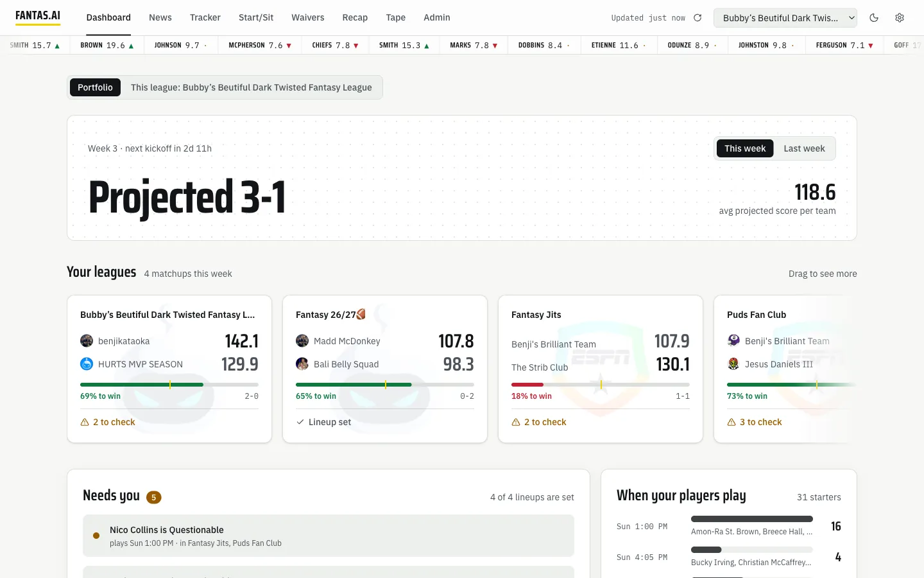The image size is (924, 578).
Task: Open Nico Collins is Questionable alert
Action: tap(329, 536)
